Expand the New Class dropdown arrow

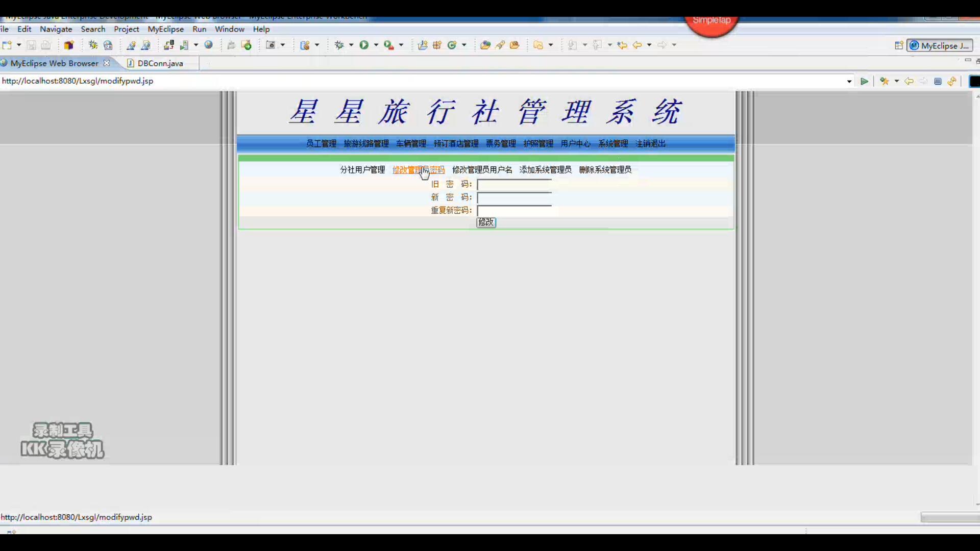(464, 45)
